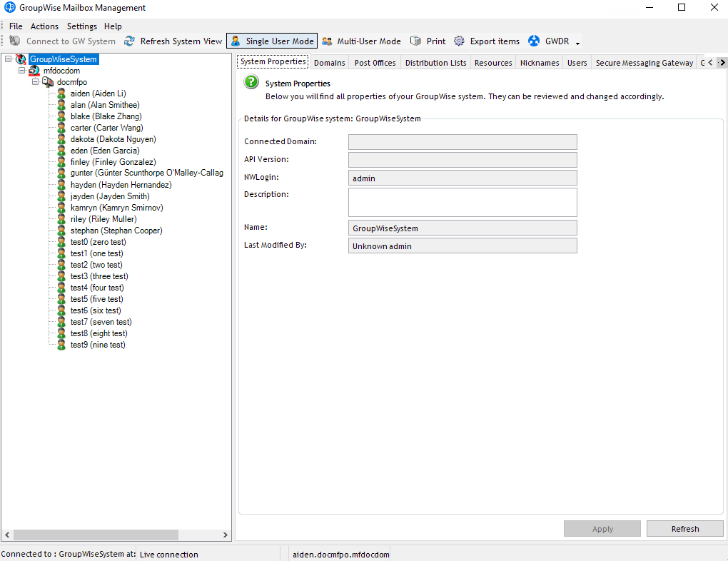The height and width of the screenshot is (561, 728).
Task: Click the GroupWiseSystem root node icon
Action: (x=21, y=59)
